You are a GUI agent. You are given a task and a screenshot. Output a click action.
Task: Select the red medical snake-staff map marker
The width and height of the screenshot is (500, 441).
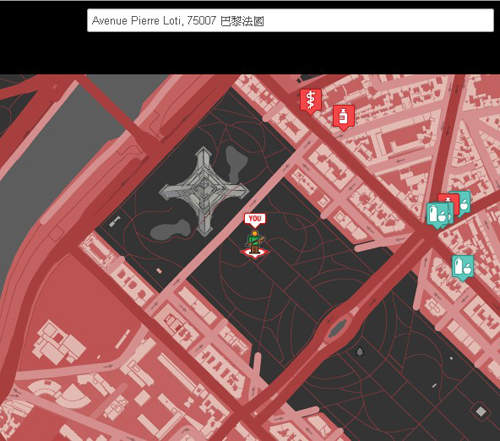click(x=311, y=100)
